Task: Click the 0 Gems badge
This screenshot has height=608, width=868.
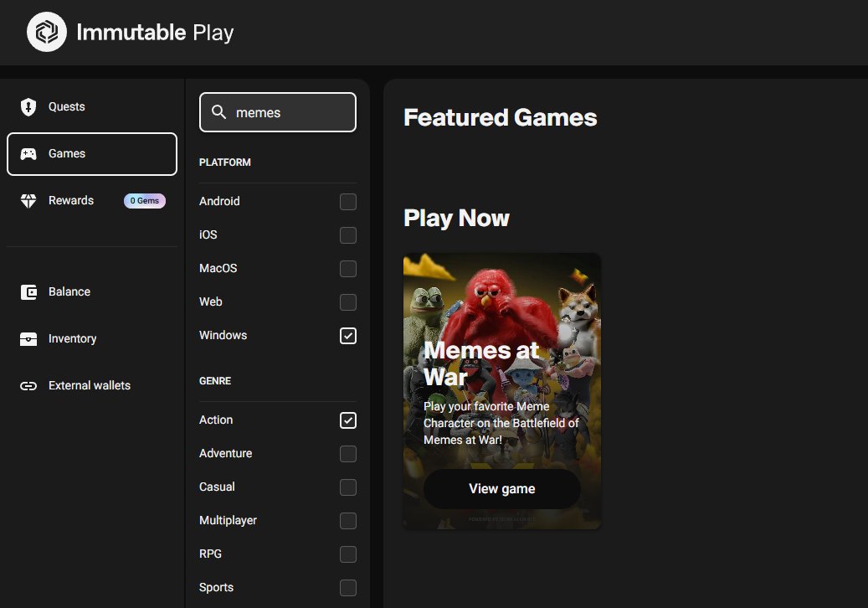Action: click(x=145, y=201)
